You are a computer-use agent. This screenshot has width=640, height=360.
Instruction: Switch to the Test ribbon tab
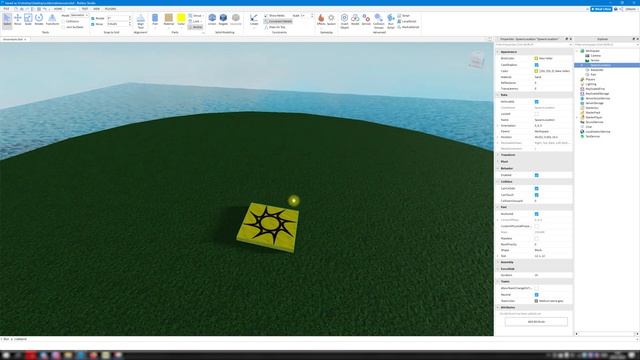tap(85, 9)
